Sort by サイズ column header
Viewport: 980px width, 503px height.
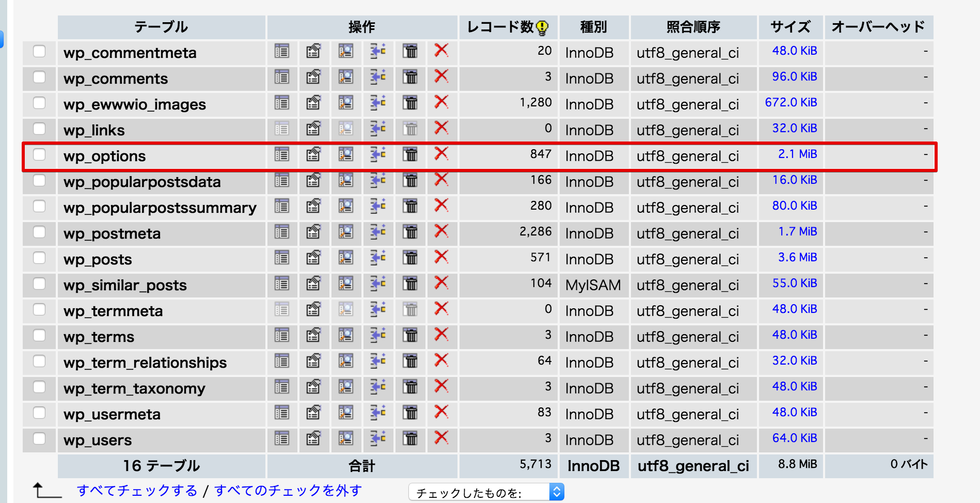click(x=791, y=27)
